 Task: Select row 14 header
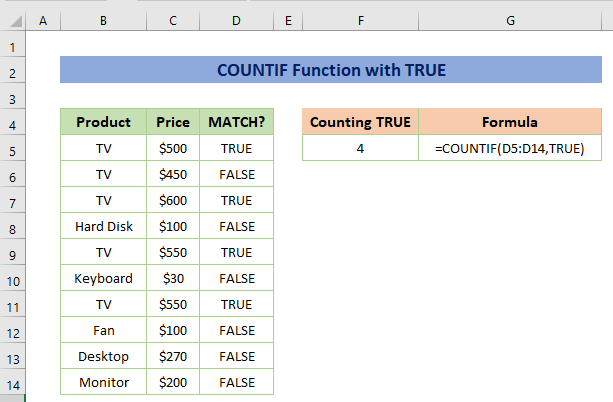pos(14,382)
